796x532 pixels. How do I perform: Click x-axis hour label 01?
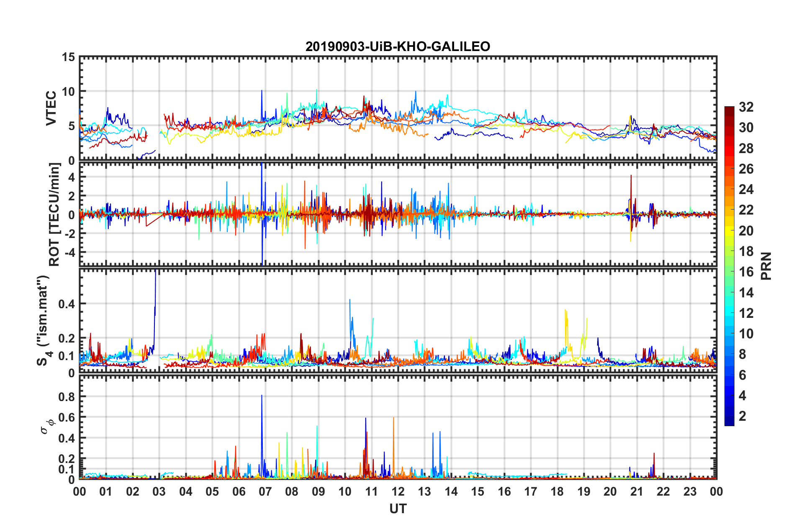pyautogui.click(x=106, y=491)
